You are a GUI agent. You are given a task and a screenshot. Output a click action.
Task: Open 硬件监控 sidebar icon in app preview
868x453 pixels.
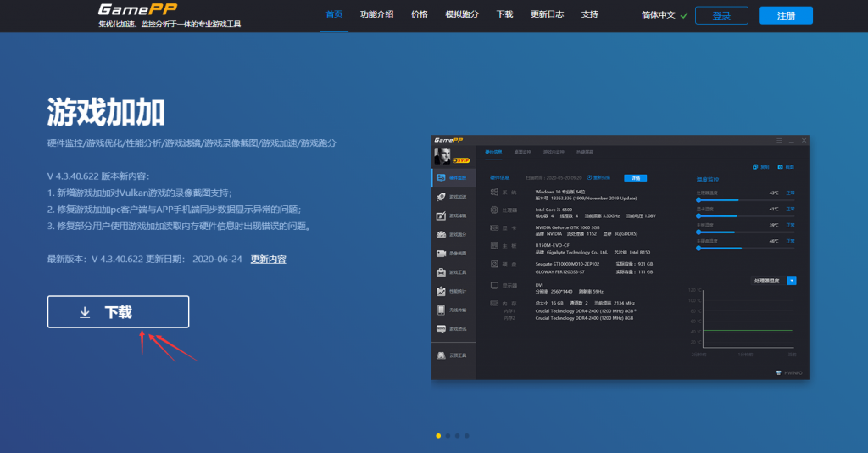(x=441, y=178)
